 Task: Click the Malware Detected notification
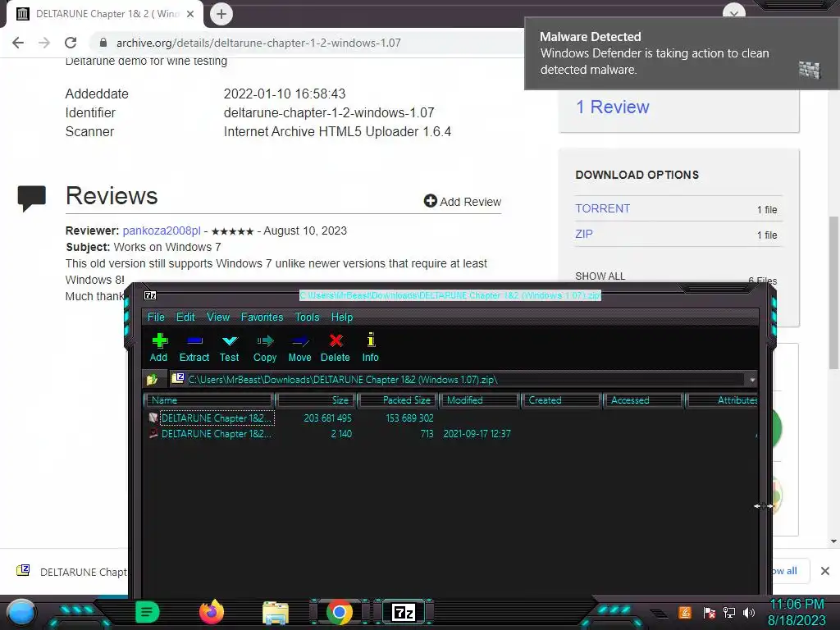coord(682,53)
